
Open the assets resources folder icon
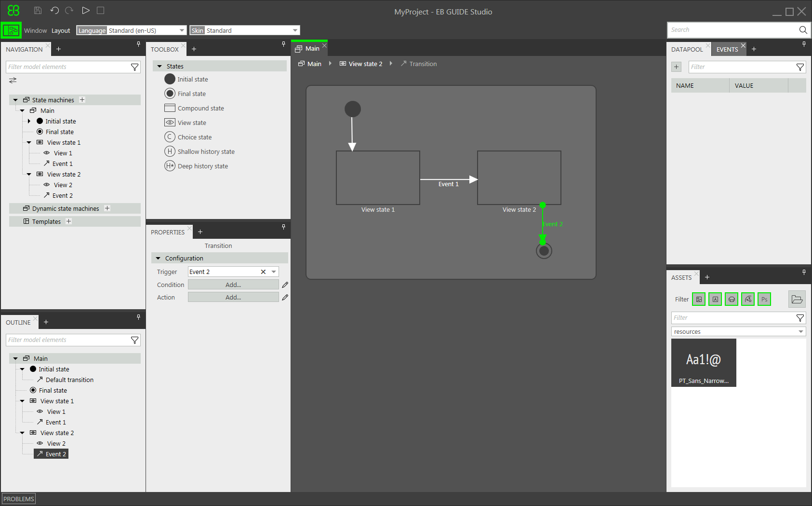(x=797, y=299)
